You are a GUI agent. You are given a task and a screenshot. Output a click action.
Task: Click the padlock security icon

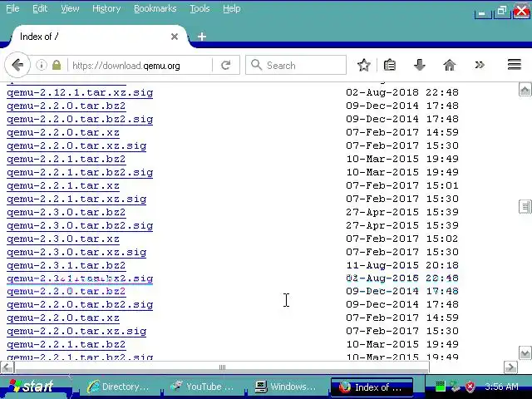[57, 65]
